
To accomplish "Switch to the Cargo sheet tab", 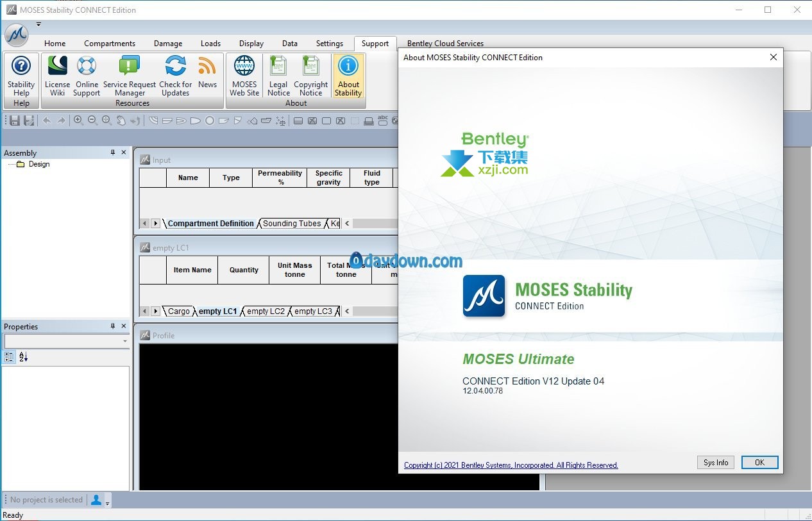I will (x=179, y=311).
